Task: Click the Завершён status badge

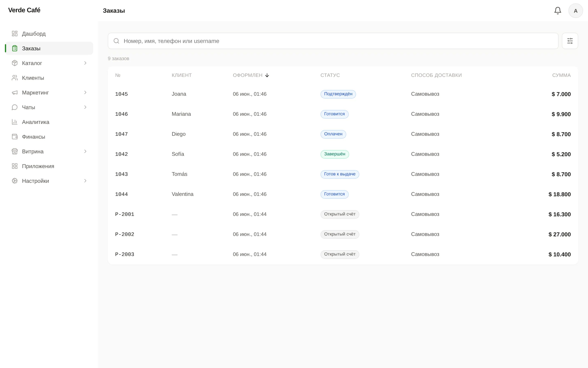Action: pos(335,154)
